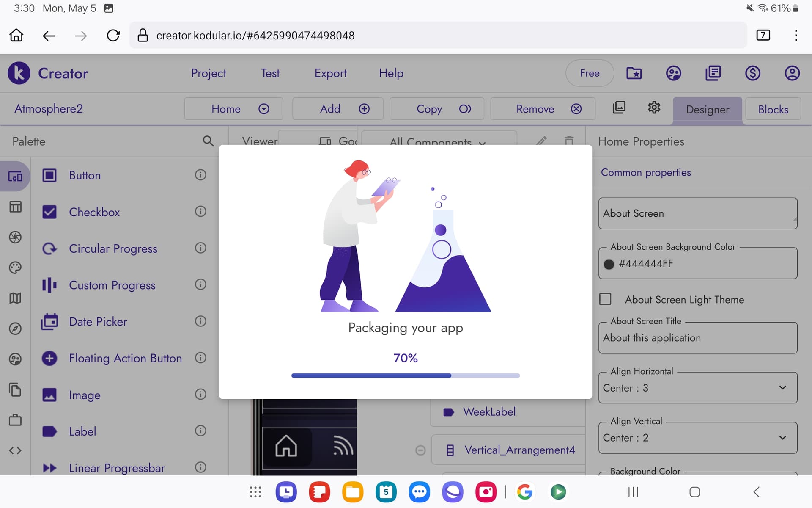
Task: Open the Home screen selector dropdown
Action: click(x=233, y=109)
